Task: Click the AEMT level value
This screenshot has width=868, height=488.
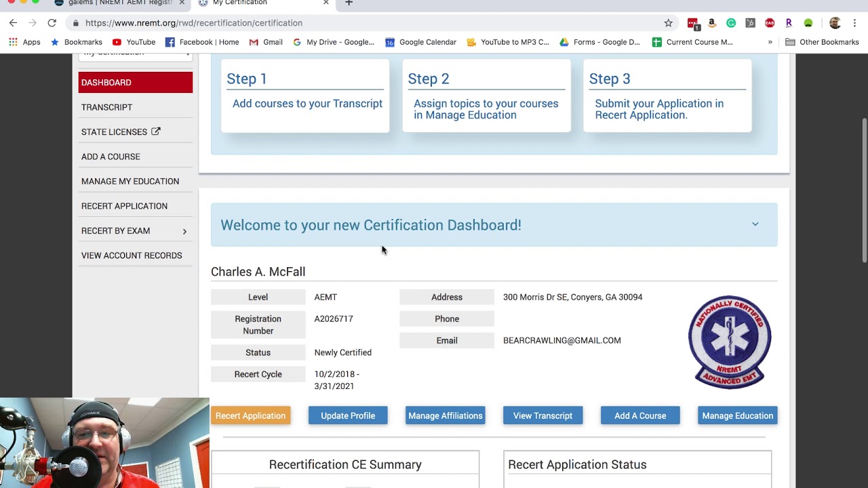Action: click(325, 297)
